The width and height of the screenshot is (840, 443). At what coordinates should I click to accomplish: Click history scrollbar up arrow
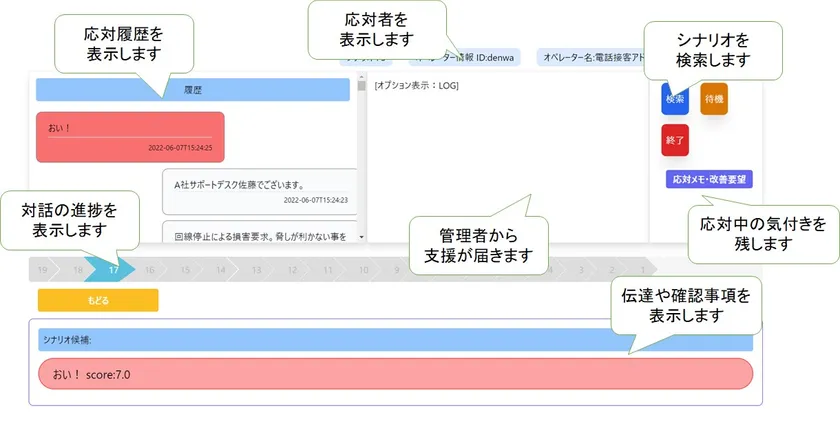pyautogui.click(x=362, y=77)
